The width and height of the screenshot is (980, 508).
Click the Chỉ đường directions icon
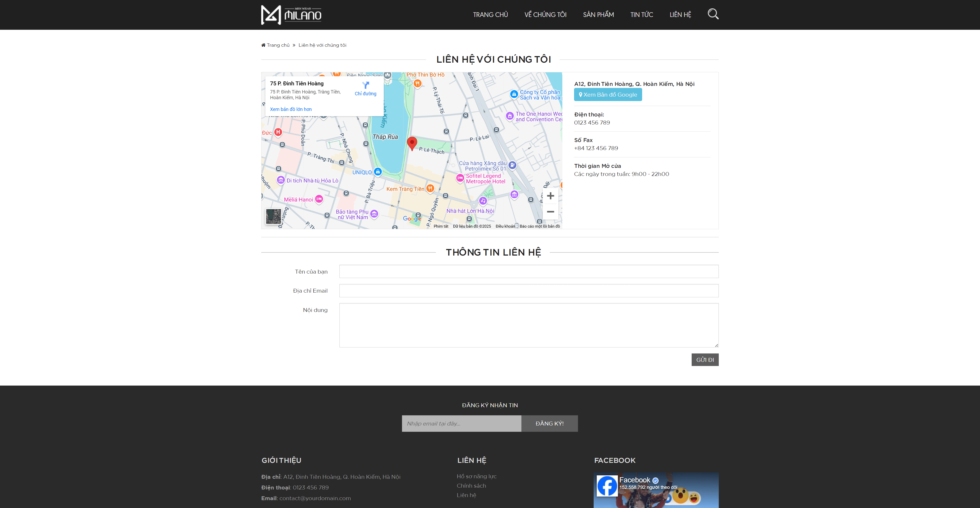[x=366, y=85]
